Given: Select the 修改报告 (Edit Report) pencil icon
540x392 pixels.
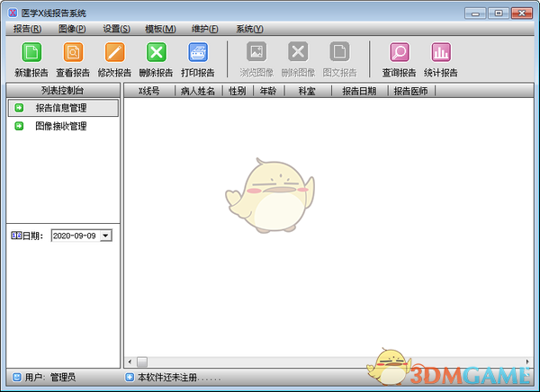Looking at the screenshot, I should (x=115, y=53).
